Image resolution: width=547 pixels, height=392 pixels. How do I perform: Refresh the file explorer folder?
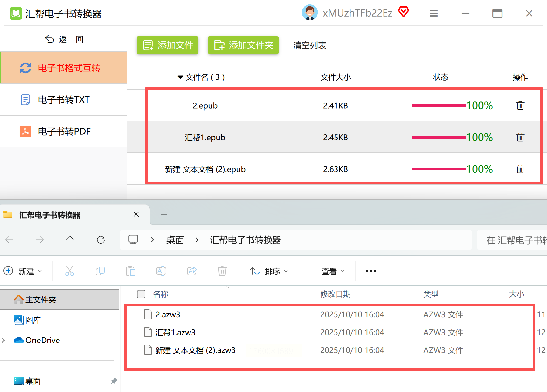[101, 240]
